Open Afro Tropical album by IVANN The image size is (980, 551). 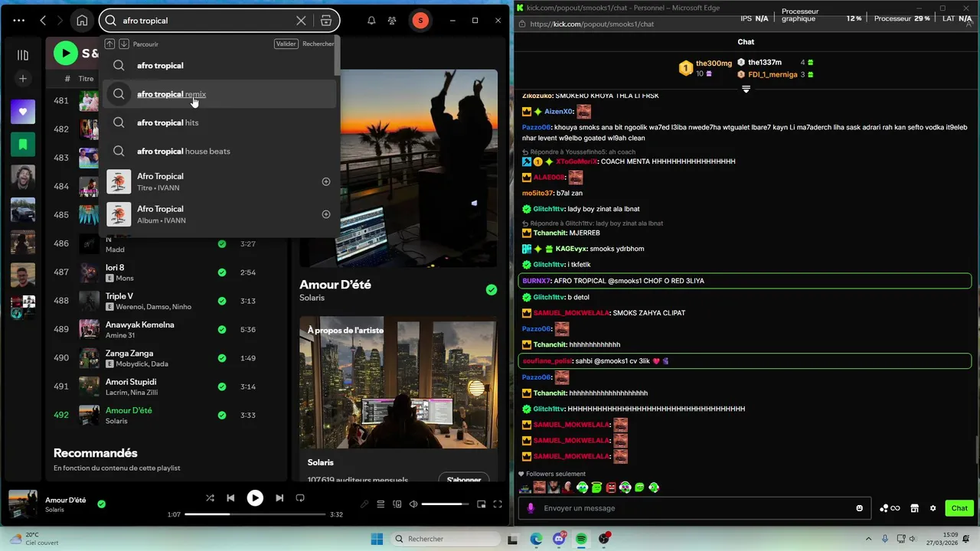point(219,214)
